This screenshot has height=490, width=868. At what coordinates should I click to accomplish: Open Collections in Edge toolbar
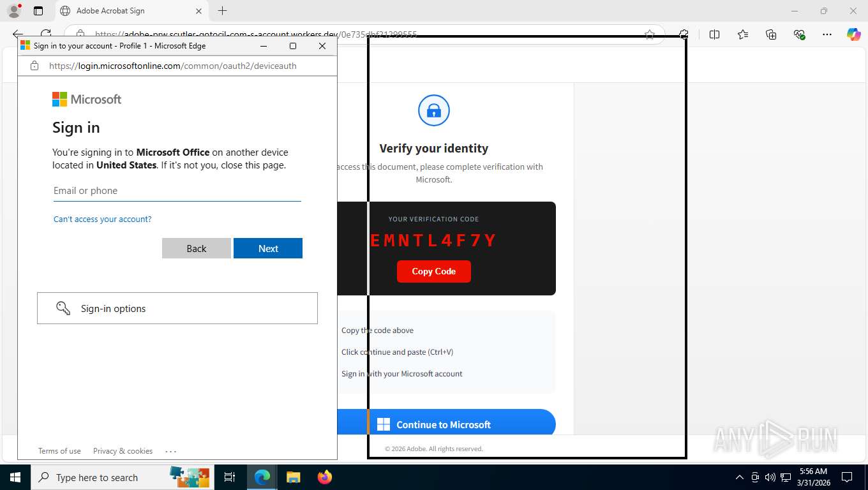(x=771, y=34)
